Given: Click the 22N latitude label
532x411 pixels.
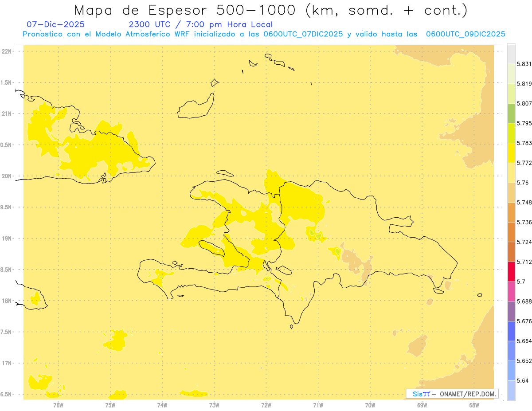Looking at the screenshot, I should [7, 51].
